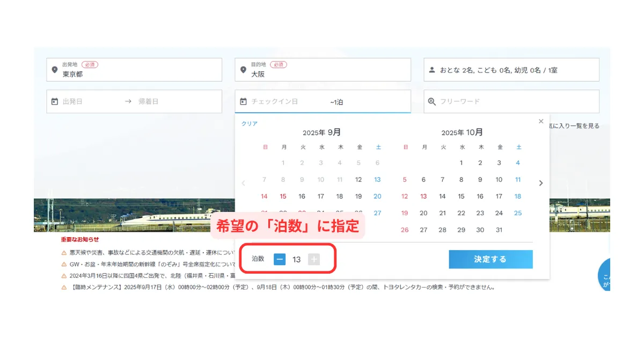The image size is (644, 338).
Task: Select September 27 in calendar
Action: 377,213
